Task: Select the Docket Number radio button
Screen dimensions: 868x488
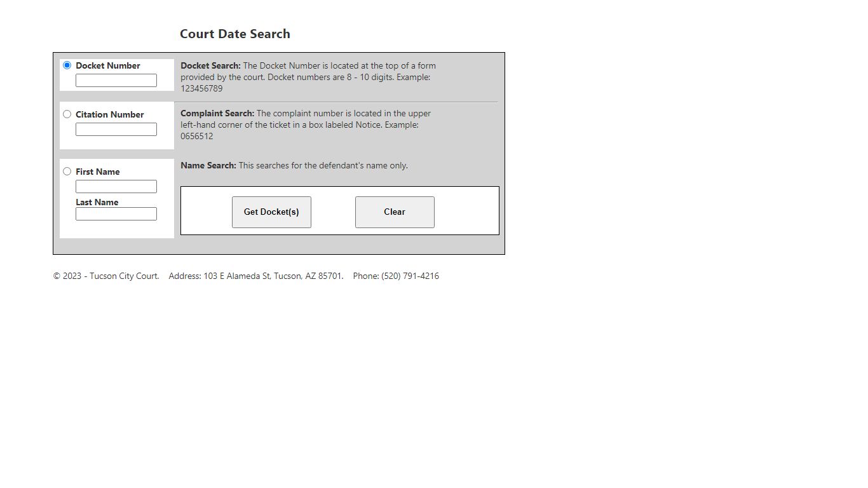Action: (67, 65)
